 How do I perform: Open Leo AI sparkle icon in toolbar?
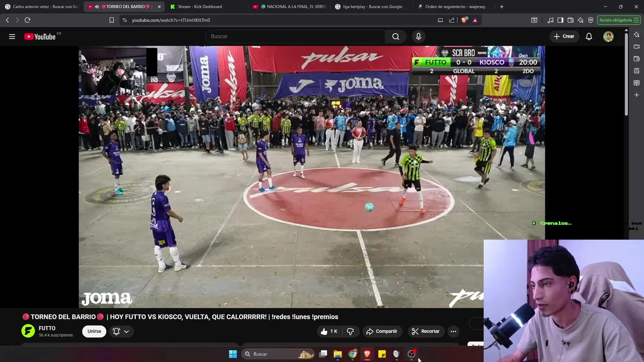[x=580, y=20]
